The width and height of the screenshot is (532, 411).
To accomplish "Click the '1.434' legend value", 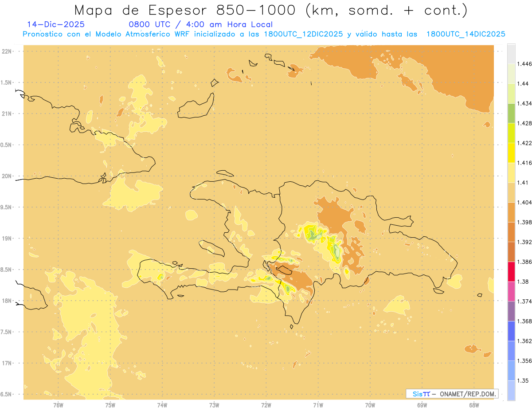I will pyautogui.click(x=525, y=103).
